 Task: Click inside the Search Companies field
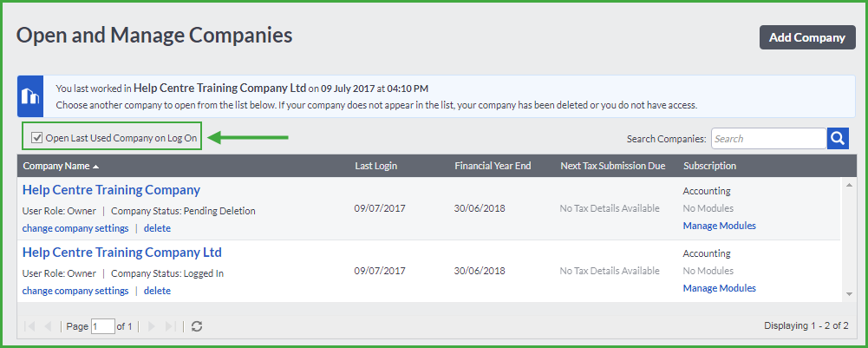767,139
